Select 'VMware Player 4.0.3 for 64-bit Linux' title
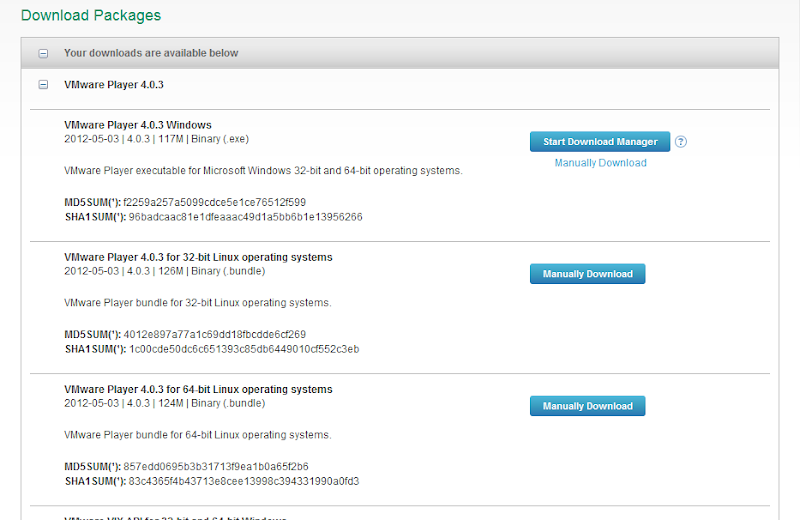 (198, 389)
